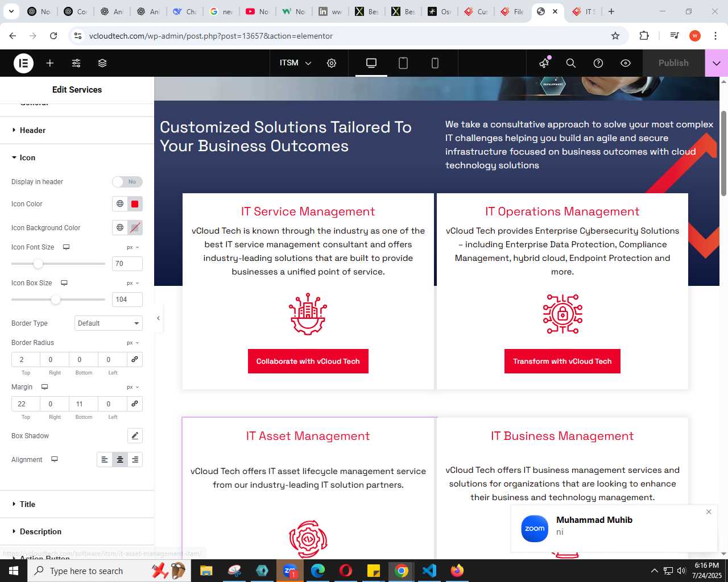Change Icon Box Size px unit
The width and height of the screenshot is (728, 582).
(x=133, y=283)
